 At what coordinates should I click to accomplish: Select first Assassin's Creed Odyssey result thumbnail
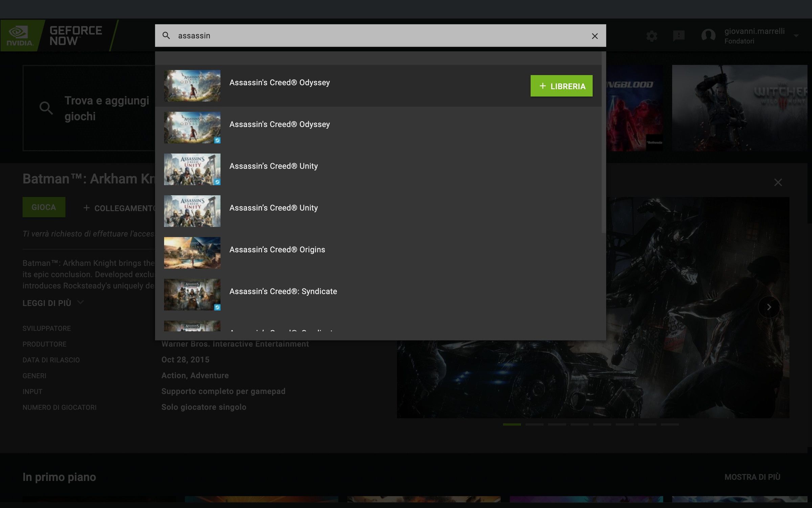point(192,86)
